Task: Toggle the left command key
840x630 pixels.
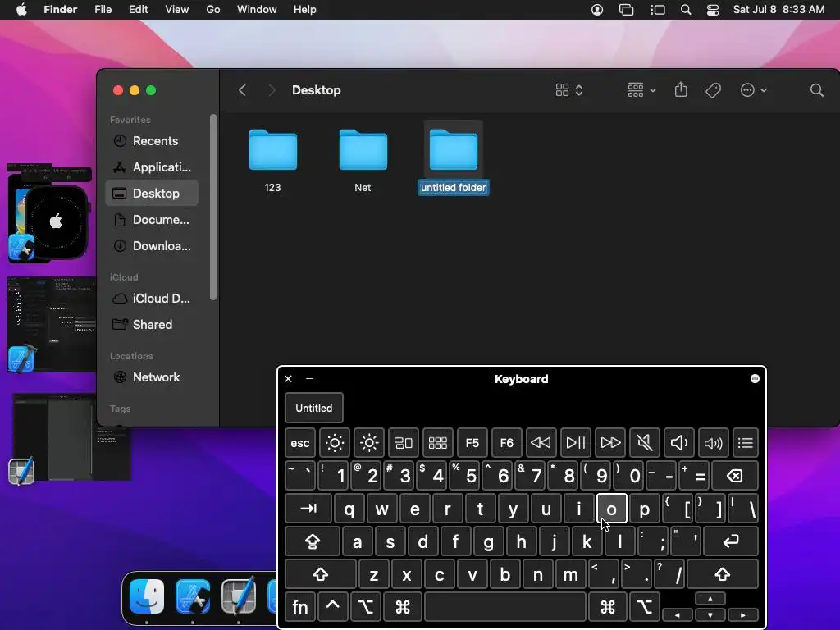Action: click(x=402, y=607)
